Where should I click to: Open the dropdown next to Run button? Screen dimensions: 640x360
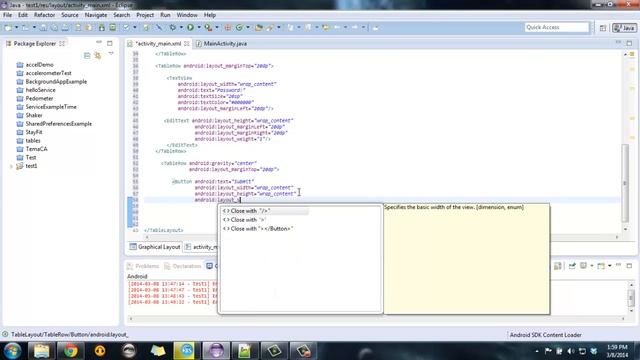point(199,27)
